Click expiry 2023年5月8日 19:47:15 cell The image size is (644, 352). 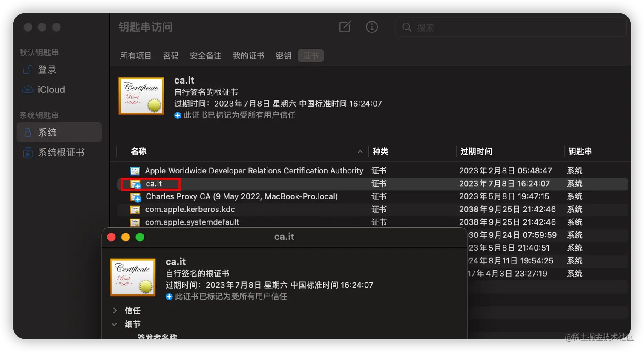point(504,196)
